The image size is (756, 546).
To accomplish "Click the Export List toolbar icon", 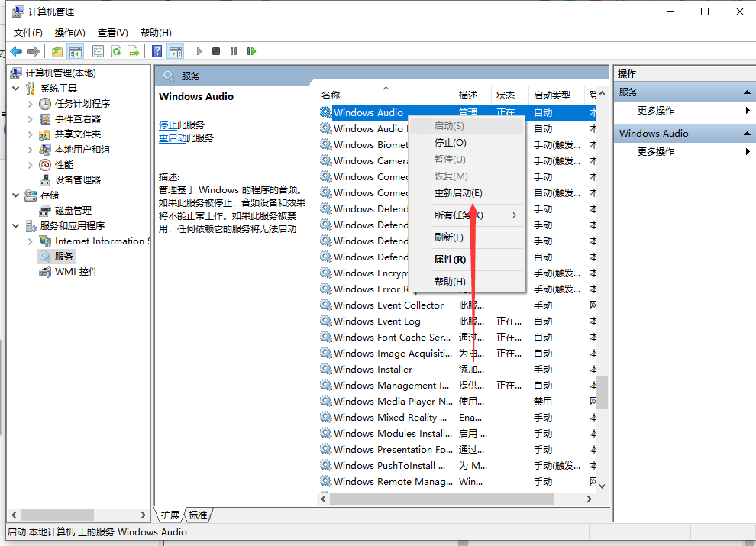I will tap(134, 51).
